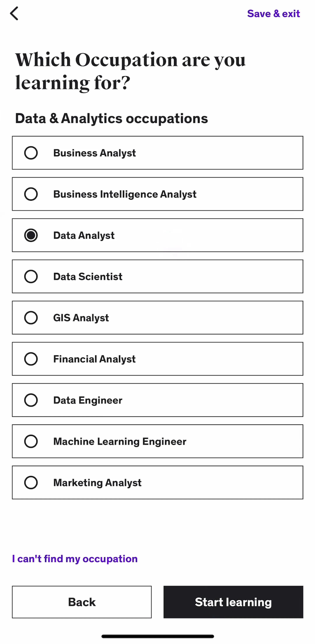Tap the Back button
315x644 pixels.
(x=82, y=602)
